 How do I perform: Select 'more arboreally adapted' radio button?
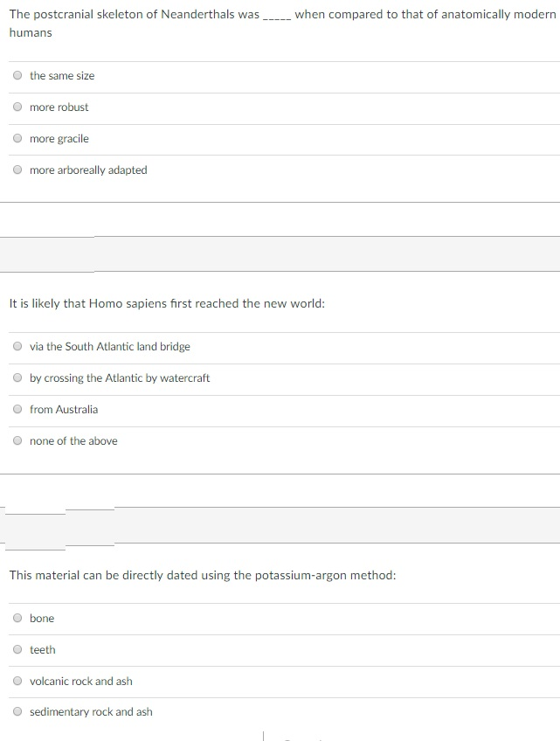pos(17,170)
